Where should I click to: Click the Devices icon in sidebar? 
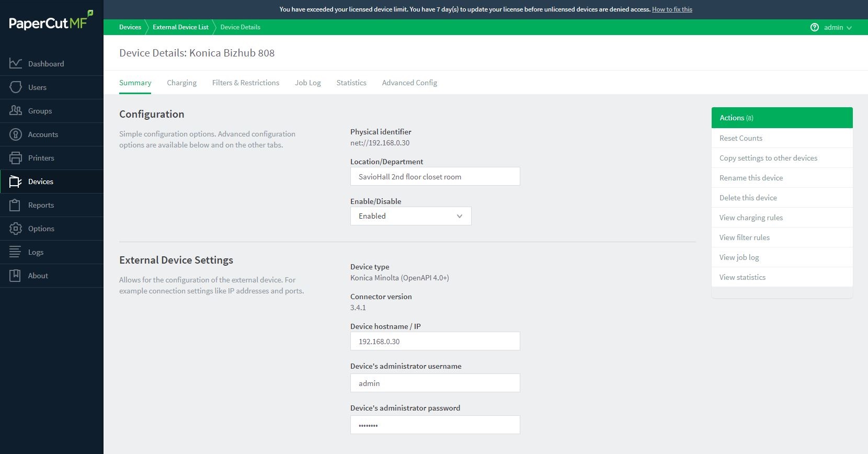pos(16,181)
